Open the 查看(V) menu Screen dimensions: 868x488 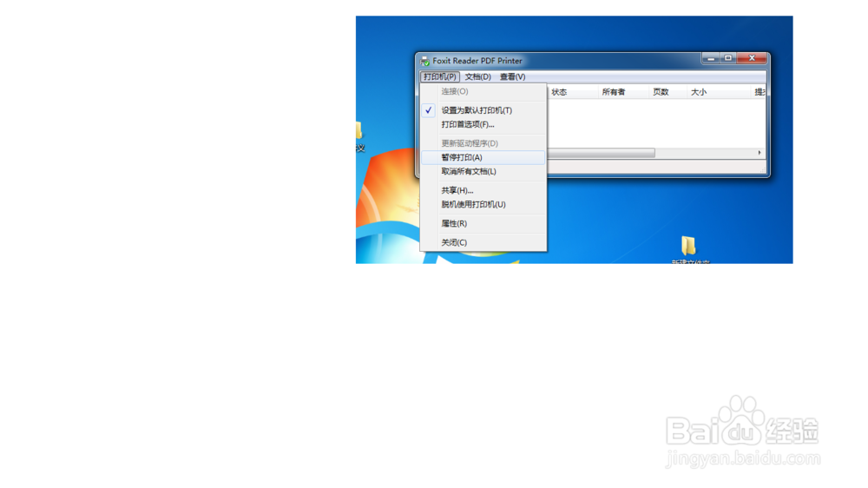coord(513,76)
